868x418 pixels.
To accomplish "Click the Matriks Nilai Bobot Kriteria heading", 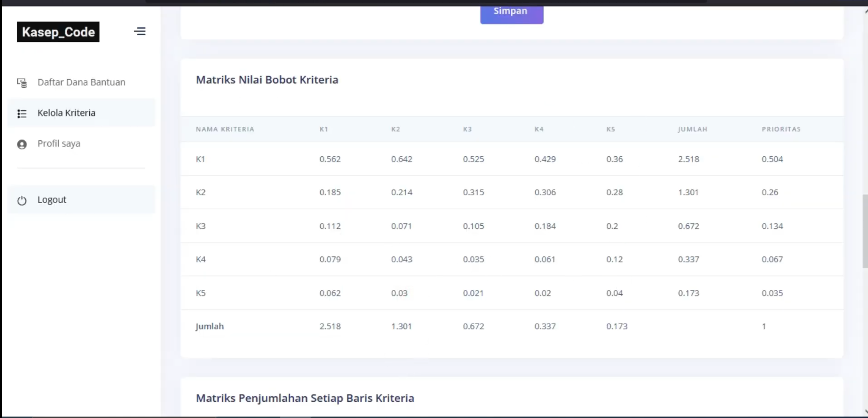I will click(x=267, y=80).
